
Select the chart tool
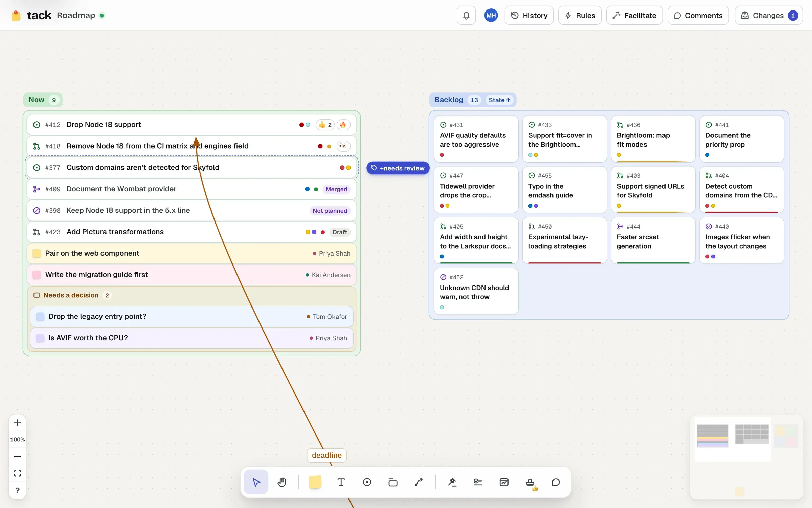coord(504,482)
